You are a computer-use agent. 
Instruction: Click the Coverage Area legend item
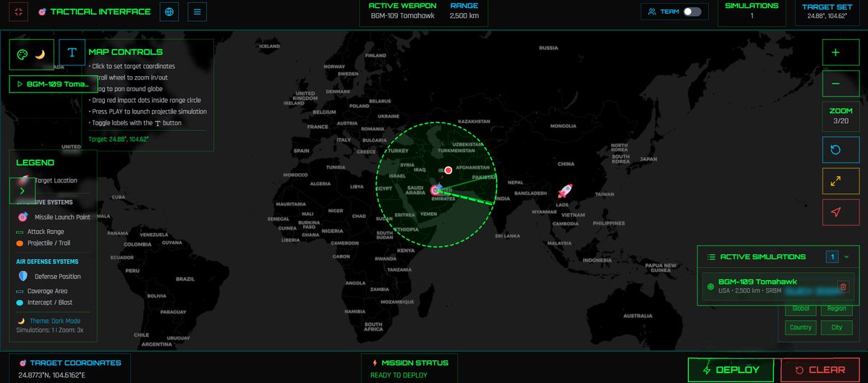(44, 291)
